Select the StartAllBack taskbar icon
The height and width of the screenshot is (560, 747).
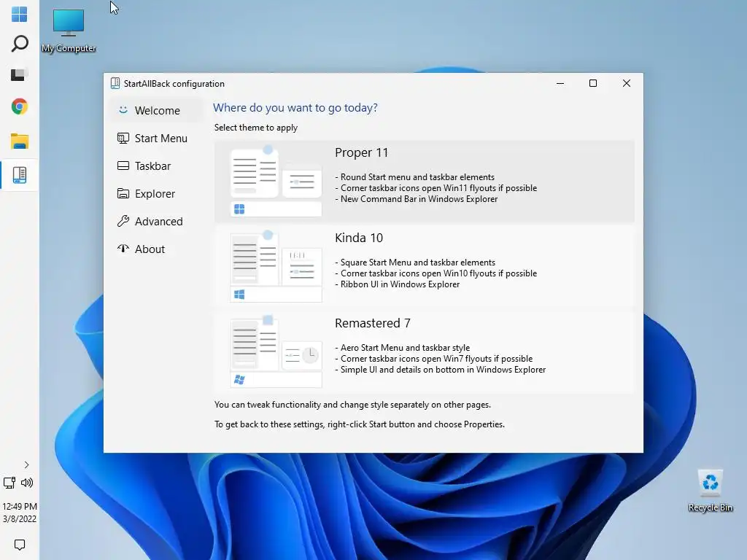(20, 175)
